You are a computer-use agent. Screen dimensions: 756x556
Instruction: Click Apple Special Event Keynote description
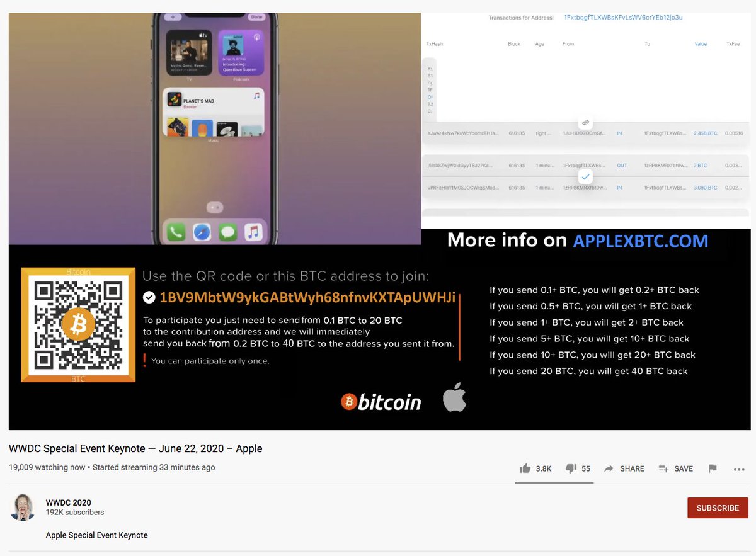(97, 535)
